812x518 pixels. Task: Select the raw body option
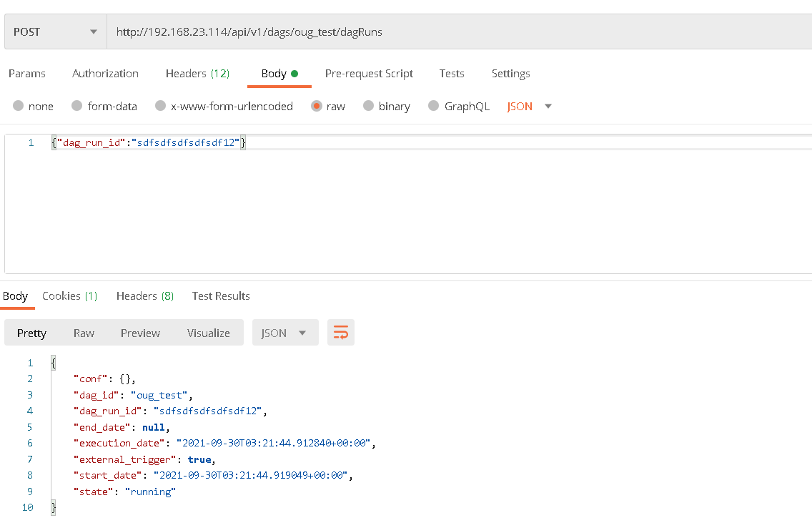(328, 107)
